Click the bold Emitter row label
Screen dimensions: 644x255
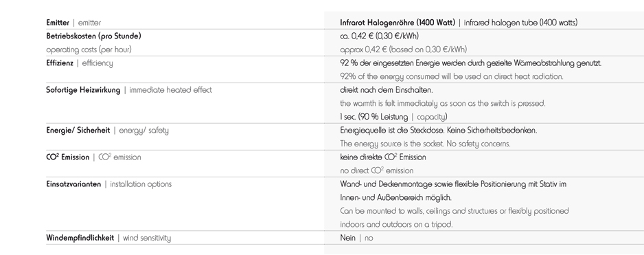pyautogui.click(x=58, y=23)
